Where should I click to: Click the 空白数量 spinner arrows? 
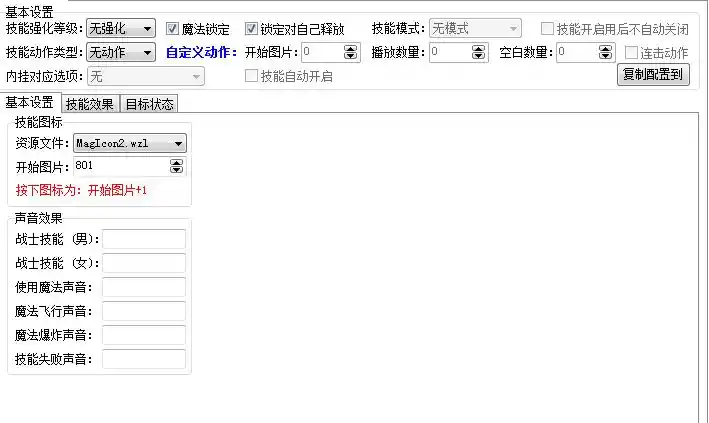[605, 52]
